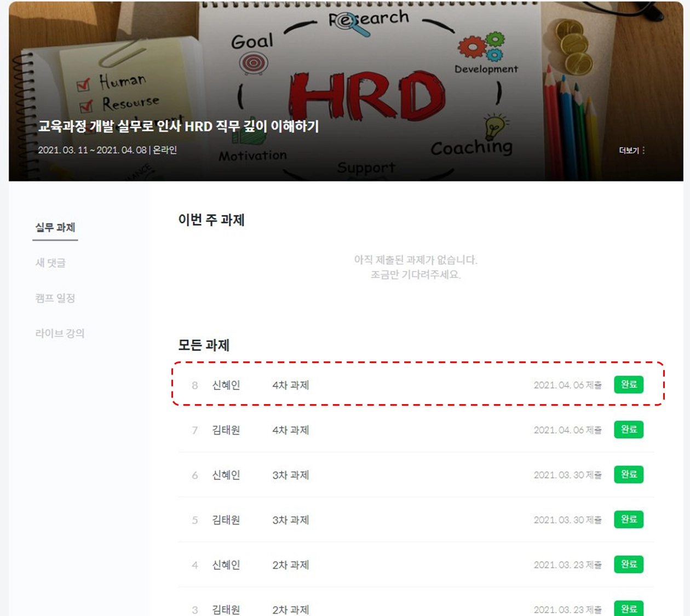Open the 더보기 more options menu
The height and width of the screenshot is (616, 690).
(x=631, y=150)
